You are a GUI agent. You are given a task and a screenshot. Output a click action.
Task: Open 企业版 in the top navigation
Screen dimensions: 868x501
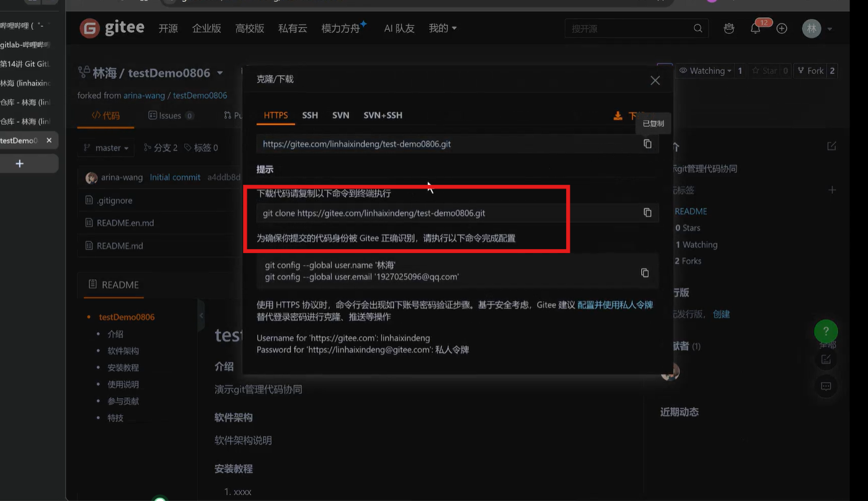(x=206, y=29)
